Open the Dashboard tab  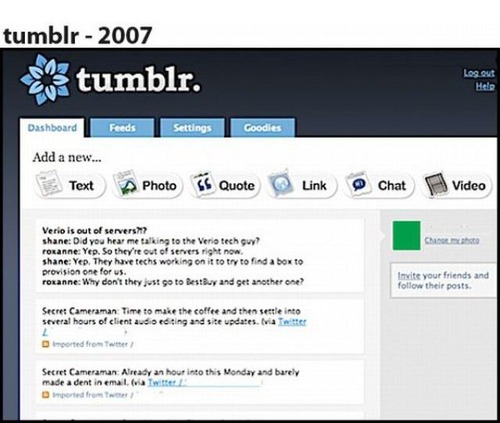click(52, 128)
